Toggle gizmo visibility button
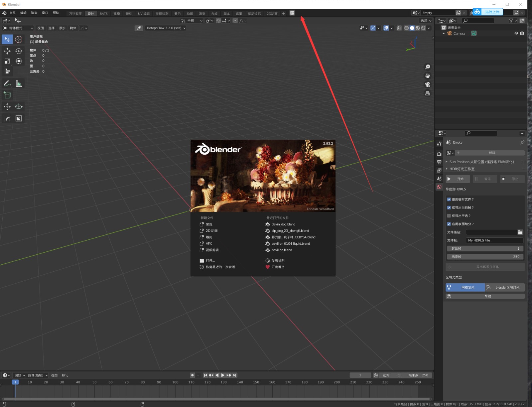 coord(373,28)
